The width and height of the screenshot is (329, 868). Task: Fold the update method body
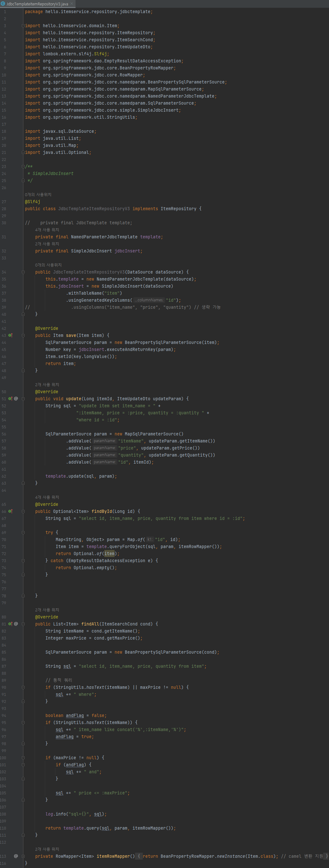(23, 399)
